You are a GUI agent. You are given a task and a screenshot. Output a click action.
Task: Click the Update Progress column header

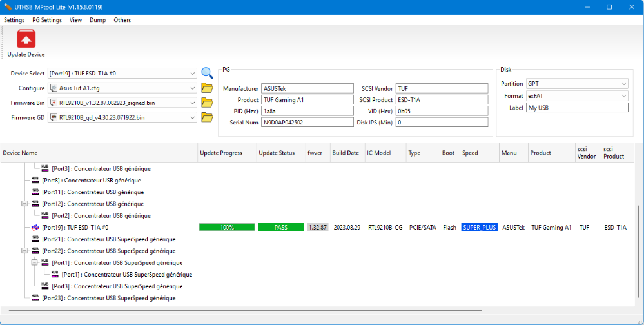(222, 153)
